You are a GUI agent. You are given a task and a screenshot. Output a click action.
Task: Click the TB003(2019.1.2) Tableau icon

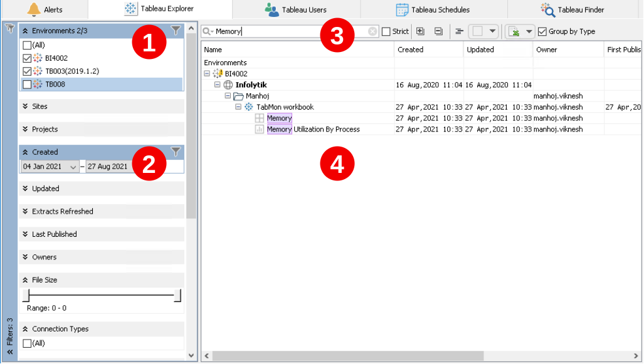click(x=38, y=71)
